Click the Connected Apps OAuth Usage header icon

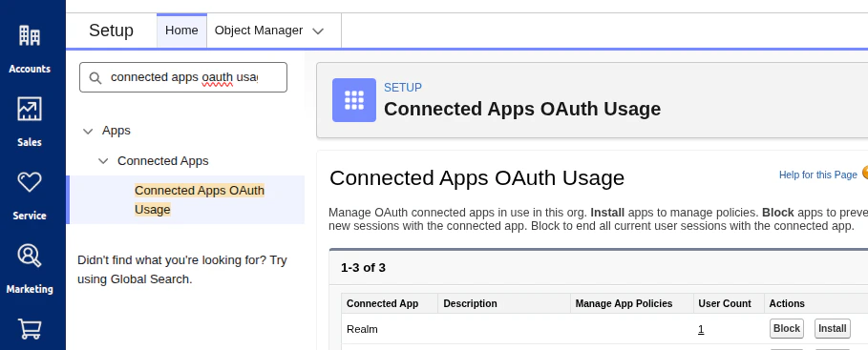[x=353, y=100]
